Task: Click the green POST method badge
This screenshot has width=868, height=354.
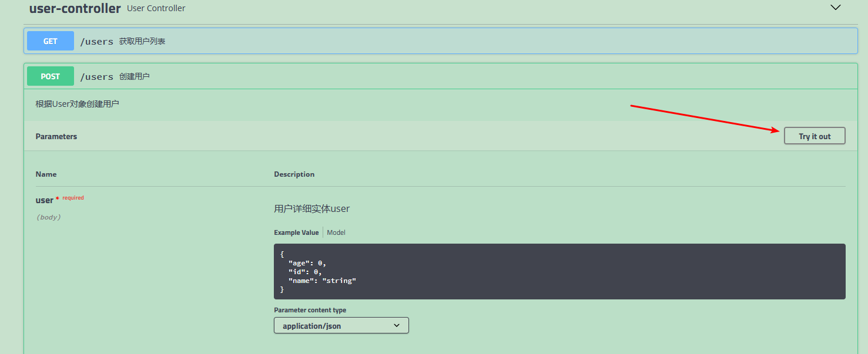Action: tap(51, 76)
